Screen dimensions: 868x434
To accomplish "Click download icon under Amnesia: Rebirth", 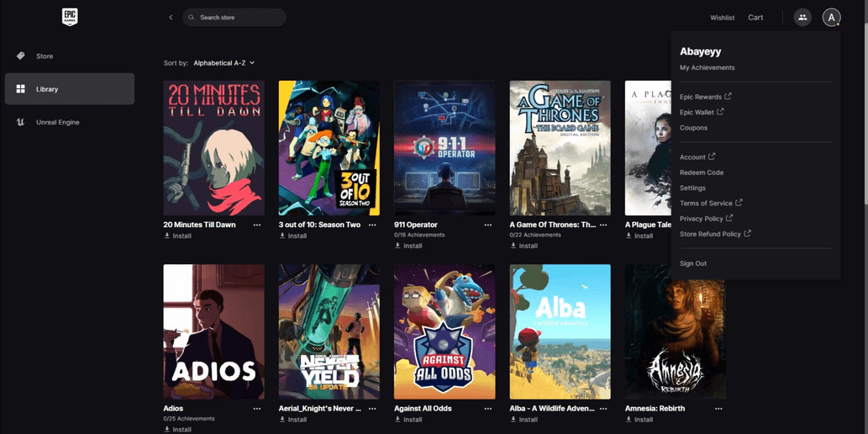I will [x=629, y=419].
